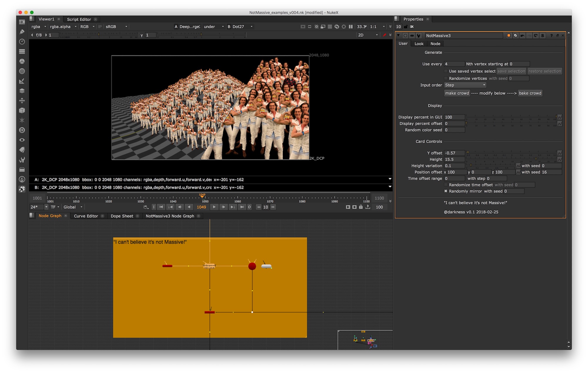Image resolution: width=588 pixels, height=373 pixels.
Task: Open the 3D nodes menu (cube icon)
Action: click(x=22, y=111)
